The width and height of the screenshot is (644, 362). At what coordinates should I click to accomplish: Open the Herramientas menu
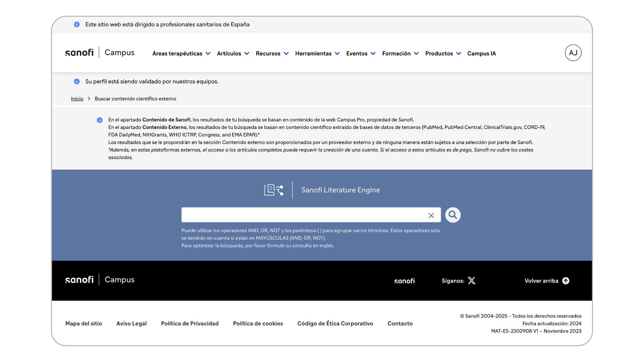(x=313, y=53)
